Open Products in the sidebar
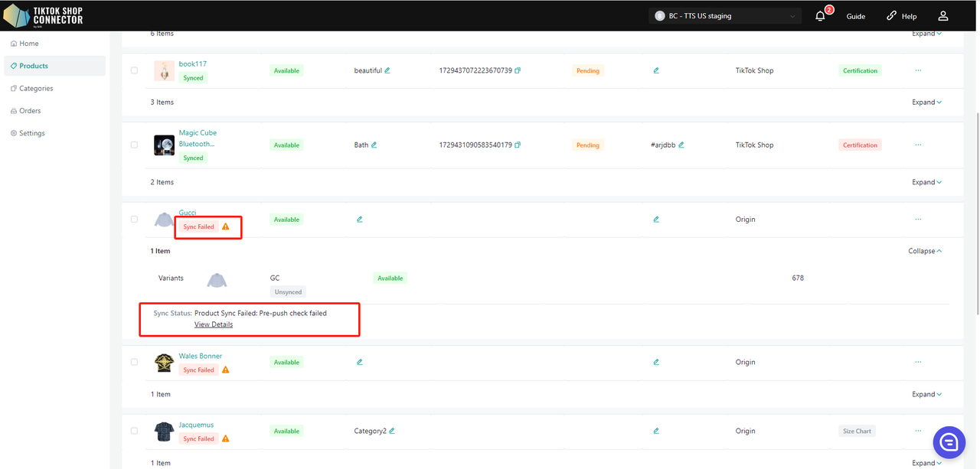980x469 pixels. click(54, 66)
